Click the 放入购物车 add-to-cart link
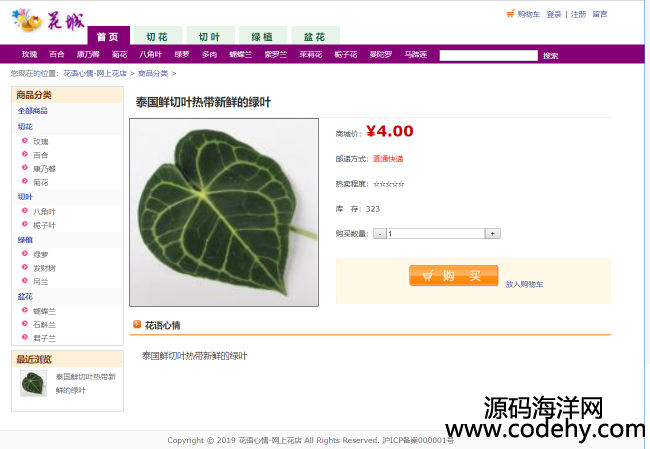The image size is (650, 449). point(524,284)
